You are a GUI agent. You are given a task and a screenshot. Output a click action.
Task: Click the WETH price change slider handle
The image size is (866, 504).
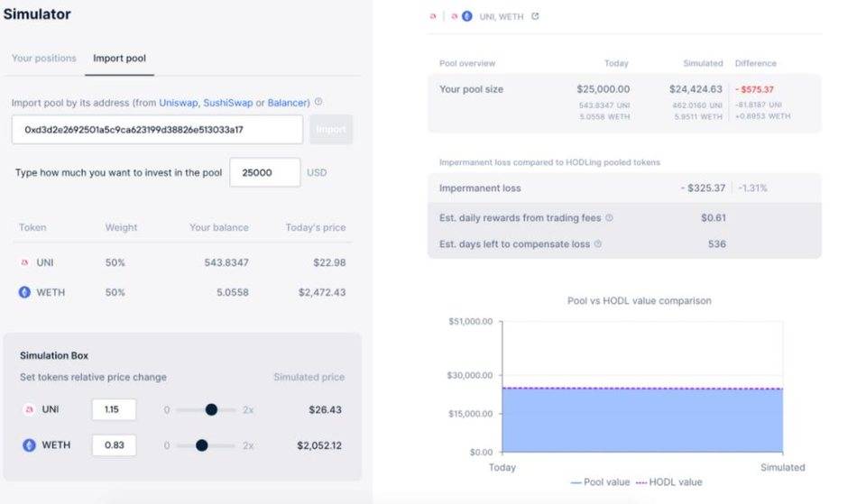click(x=202, y=444)
